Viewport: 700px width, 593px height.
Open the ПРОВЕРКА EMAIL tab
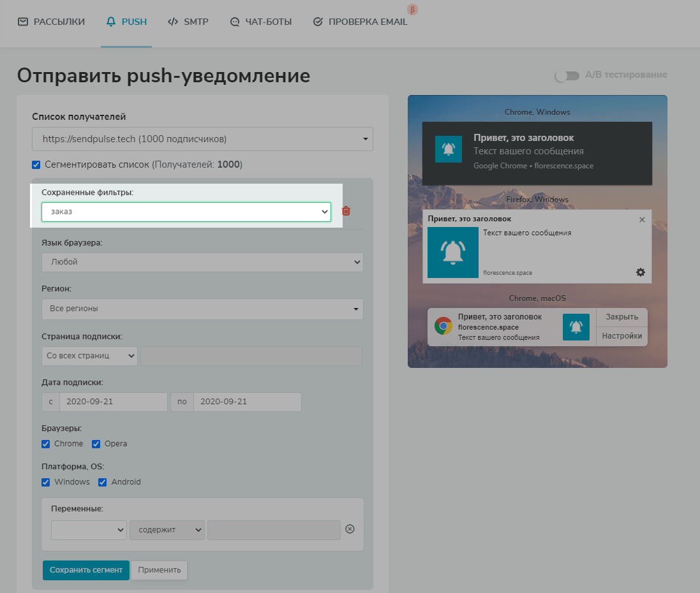[x=361, y=22]
